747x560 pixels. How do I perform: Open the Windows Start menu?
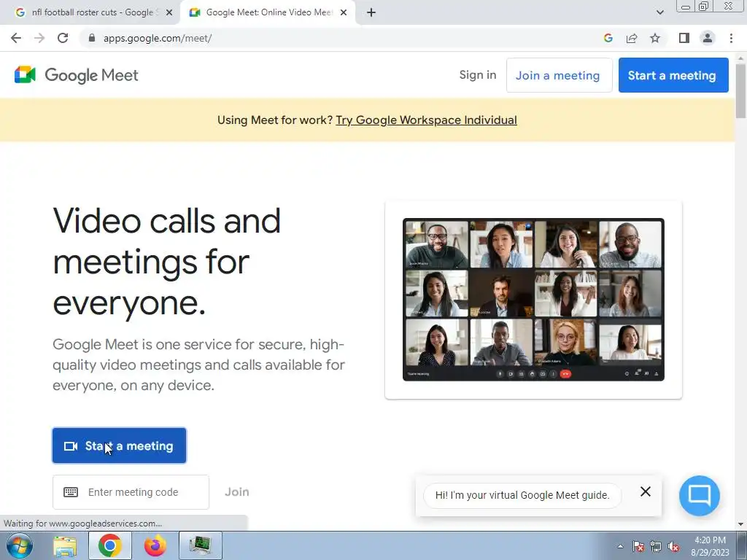[x=19, y=545]
